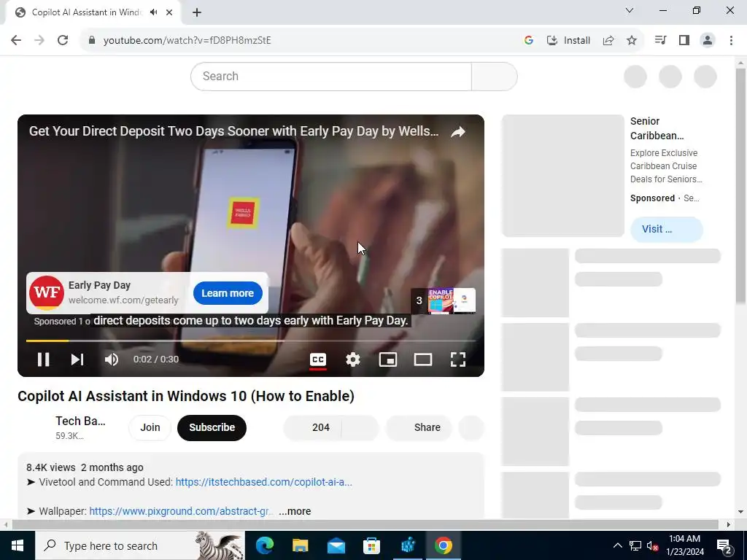Image resolution: width=747 pixels, height=560 pixels.
Task: Open media controls in Chrome toolbar
Action: 661,41
